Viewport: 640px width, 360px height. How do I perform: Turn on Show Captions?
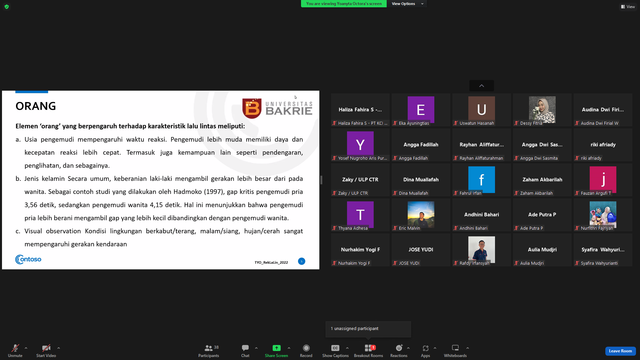pos(335,350)
